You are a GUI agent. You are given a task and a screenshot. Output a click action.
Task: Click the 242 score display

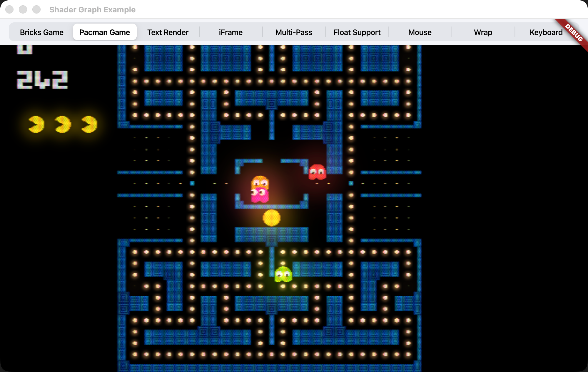[42, 80]
